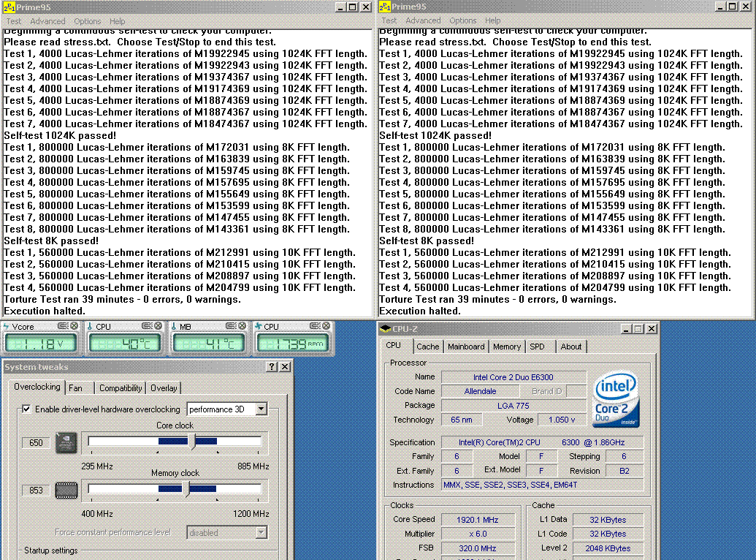Close the CPU temperature monitor widget

coord(158,326)
